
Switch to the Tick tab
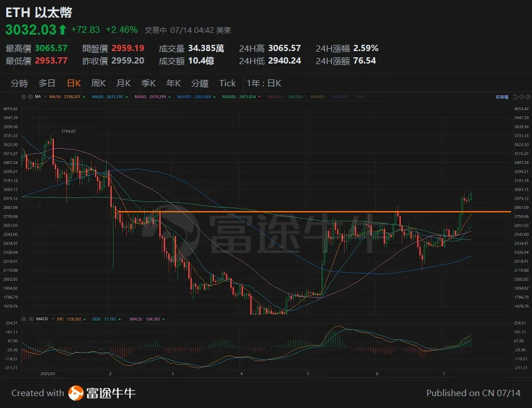tap(227, 83)
